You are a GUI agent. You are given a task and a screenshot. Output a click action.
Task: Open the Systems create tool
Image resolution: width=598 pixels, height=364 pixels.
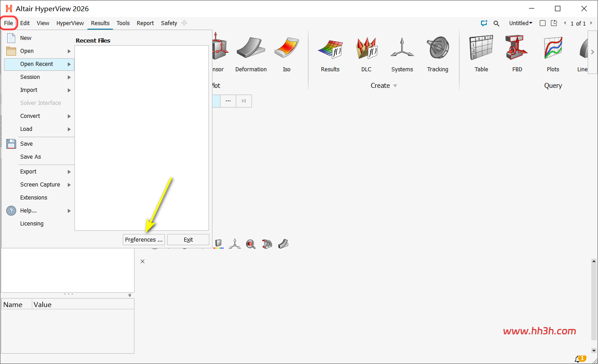402,54
